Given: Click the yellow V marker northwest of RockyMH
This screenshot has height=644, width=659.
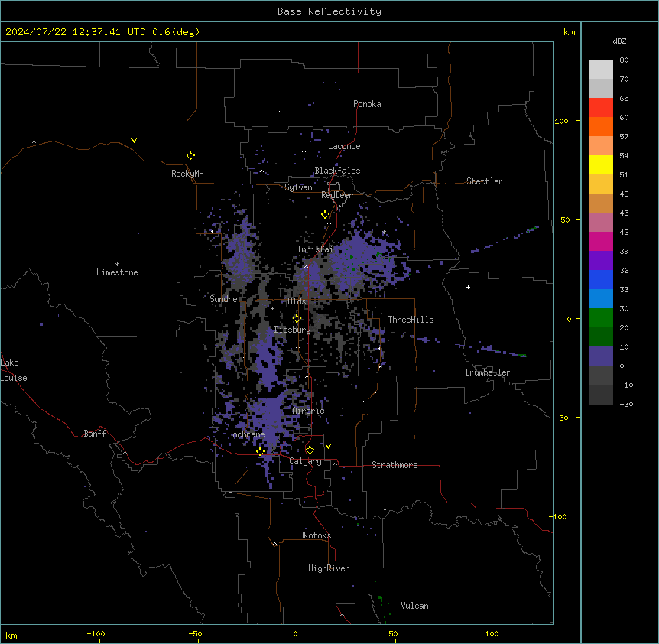Looking at the screenshot, I should click(134, 141).
